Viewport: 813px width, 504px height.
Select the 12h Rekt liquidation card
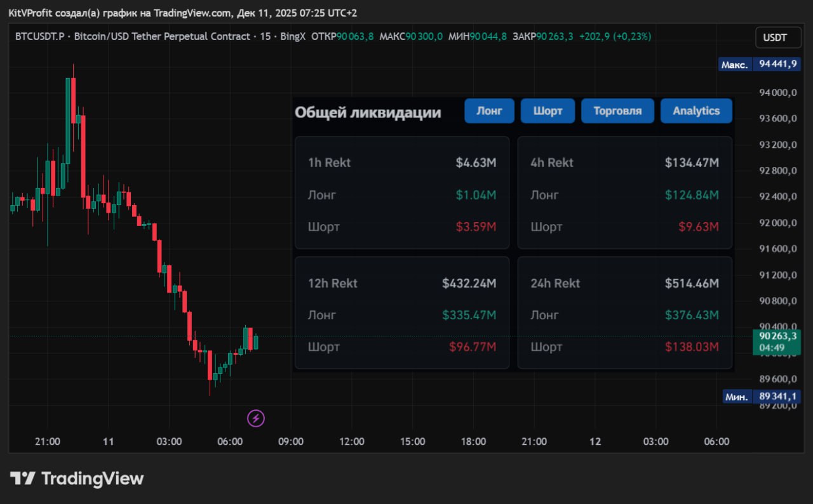pos(401,312)
